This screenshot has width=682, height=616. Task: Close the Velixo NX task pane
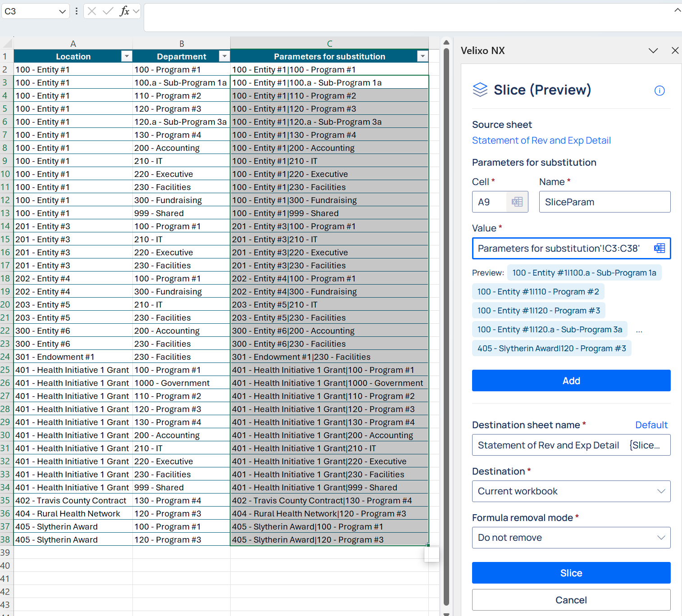tap(675, 50)
